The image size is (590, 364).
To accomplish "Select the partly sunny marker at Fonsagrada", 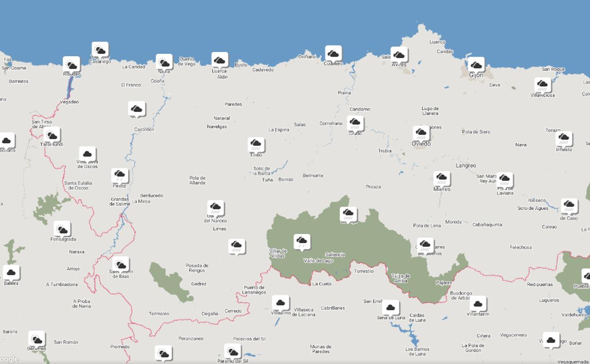I will point(62,229).
